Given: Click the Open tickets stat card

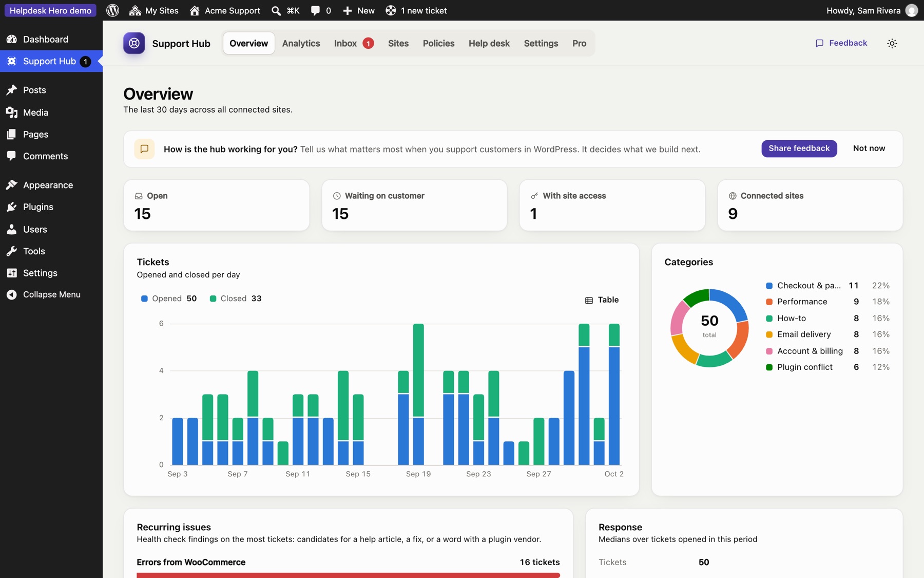Looking at the screenshot, I should [217, 205].
